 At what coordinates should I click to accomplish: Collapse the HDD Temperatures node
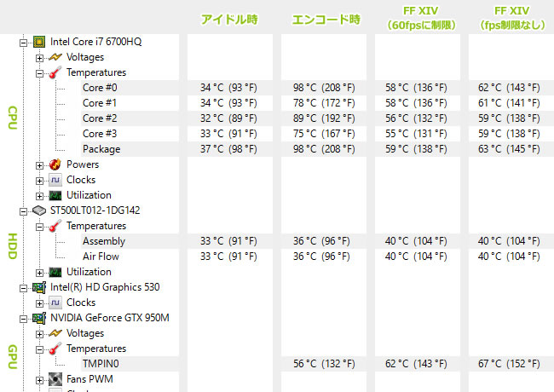(39, 227)
